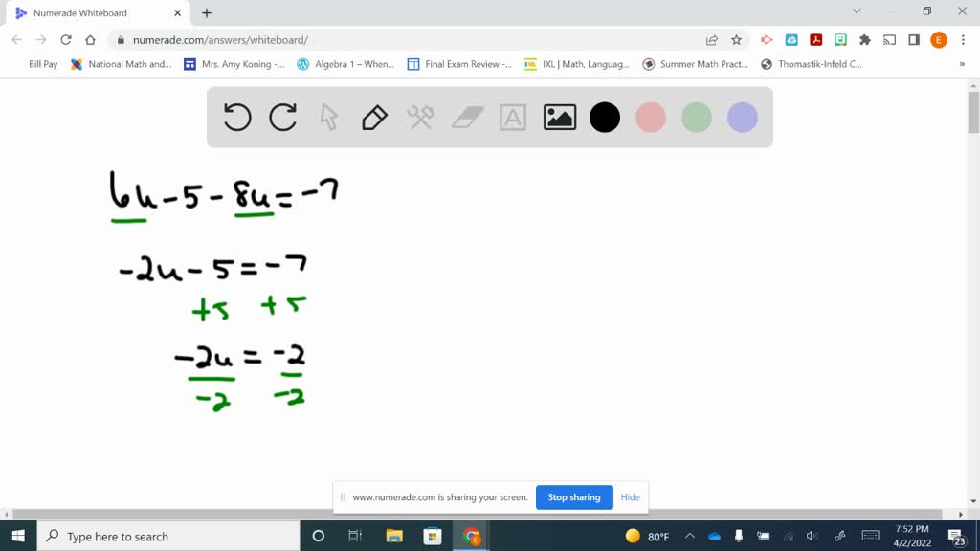
Task: Select the green color swatch
Action: (x=696, y=117)
